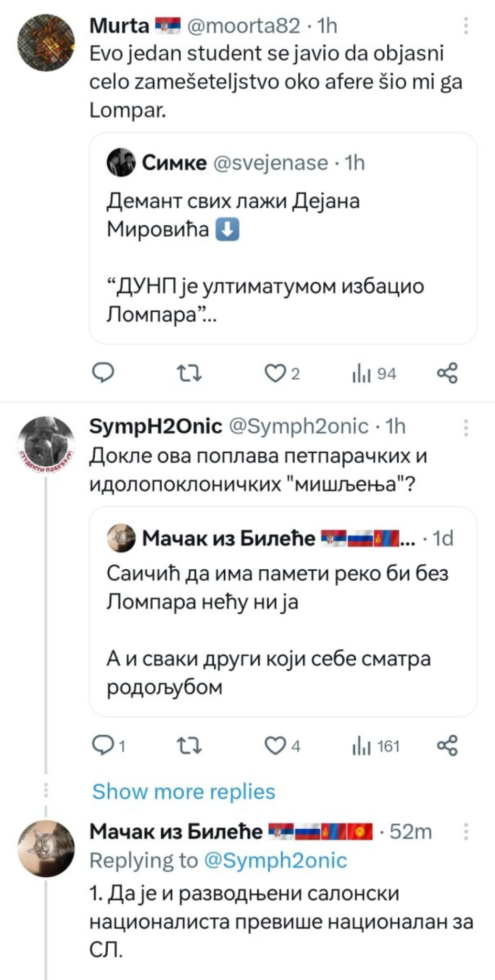
Task: View analytics showing 94 views
Action: coord(374,374)
